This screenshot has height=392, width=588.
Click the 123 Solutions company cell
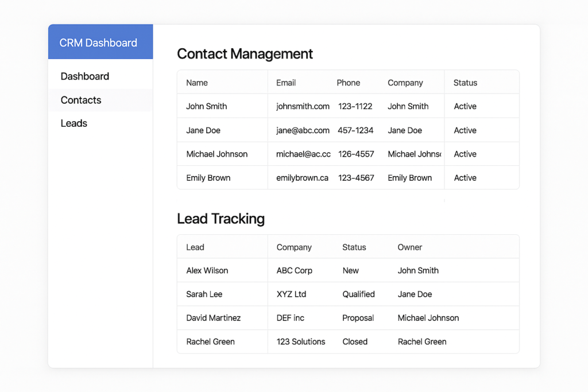pyautogui.click(x=301, y=342)
